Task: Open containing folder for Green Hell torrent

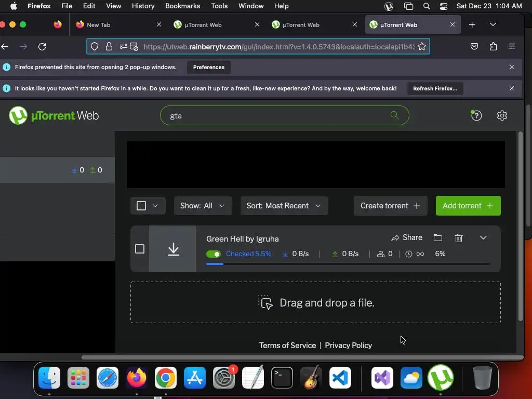Action: click(437, 237)
